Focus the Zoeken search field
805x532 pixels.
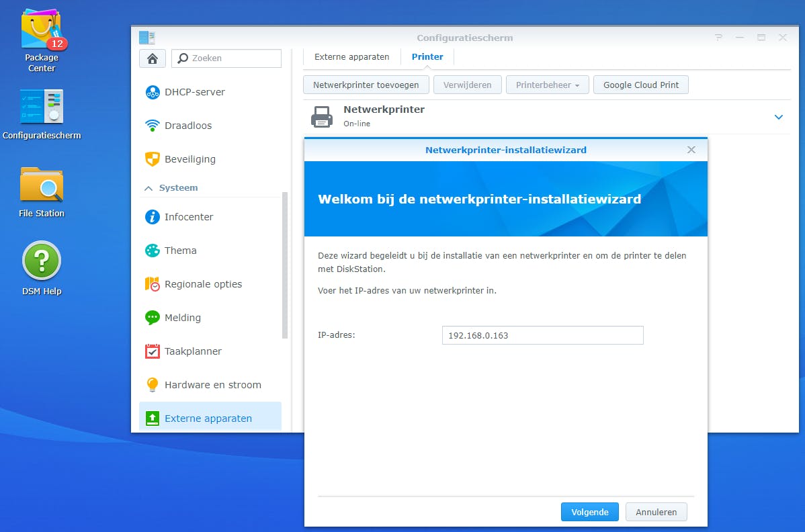click(x=226, y=58)
